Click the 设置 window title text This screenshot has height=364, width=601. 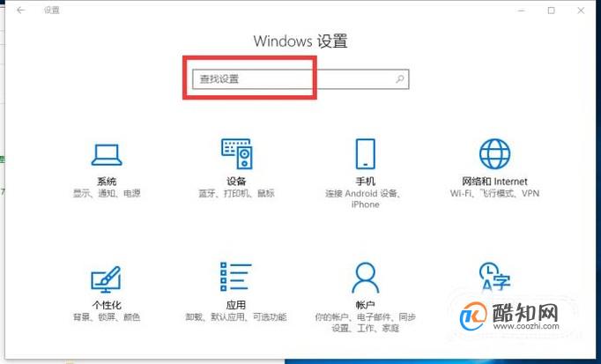click(52, 11)
